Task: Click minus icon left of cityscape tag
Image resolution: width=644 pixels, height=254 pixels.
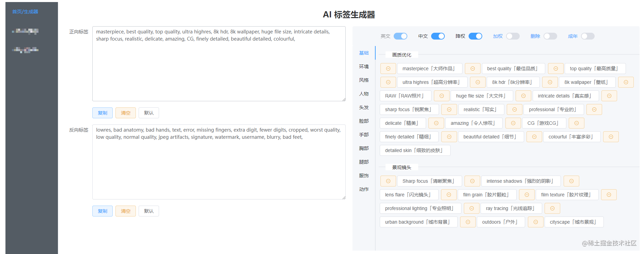Action: pyautogui.click(x=536, y=222)
